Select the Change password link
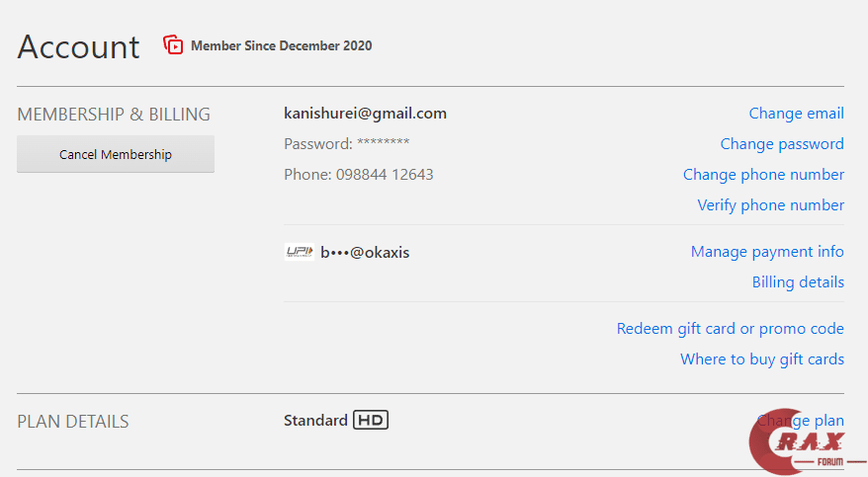Screen dimensions: 868x477 coord(782,144)
